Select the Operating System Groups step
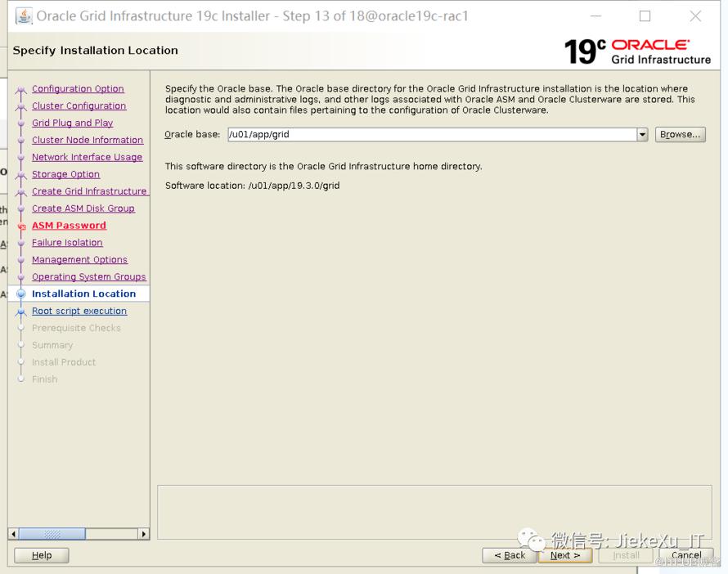 coord(88,277)
